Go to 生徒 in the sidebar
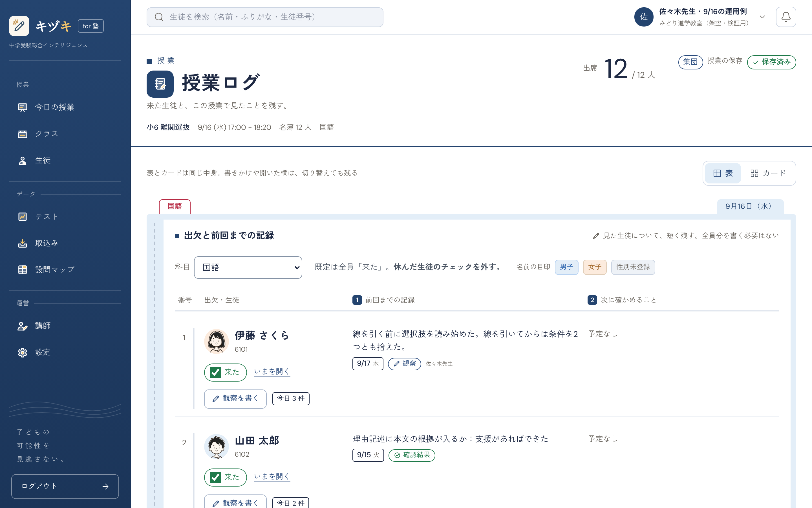 (65, 160)
